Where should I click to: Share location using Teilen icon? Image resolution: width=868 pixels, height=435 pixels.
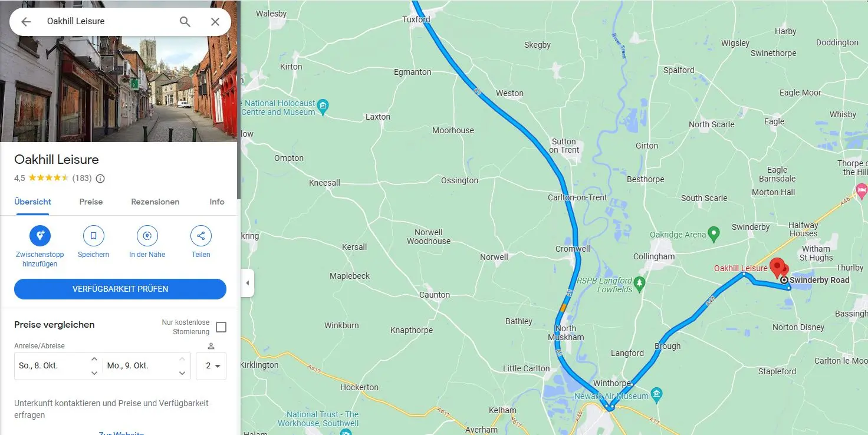pyautogui.click(x=201, y=236)
